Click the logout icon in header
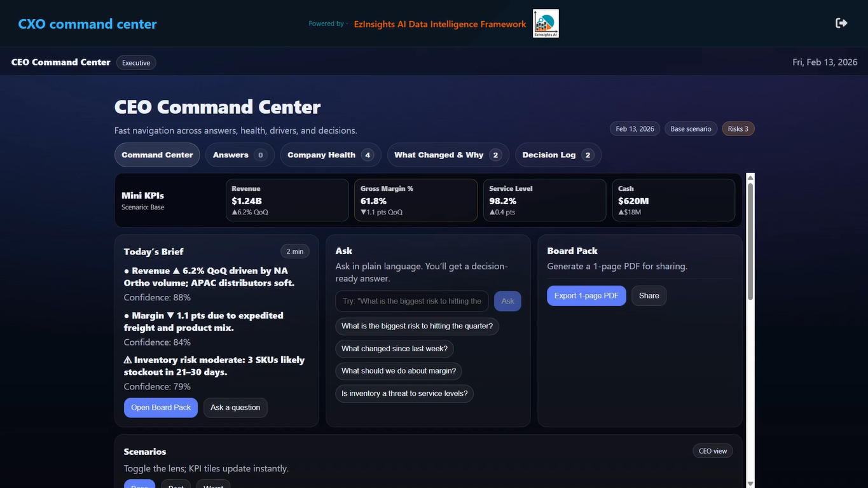 pyautogui.click(x=841, y=23)
